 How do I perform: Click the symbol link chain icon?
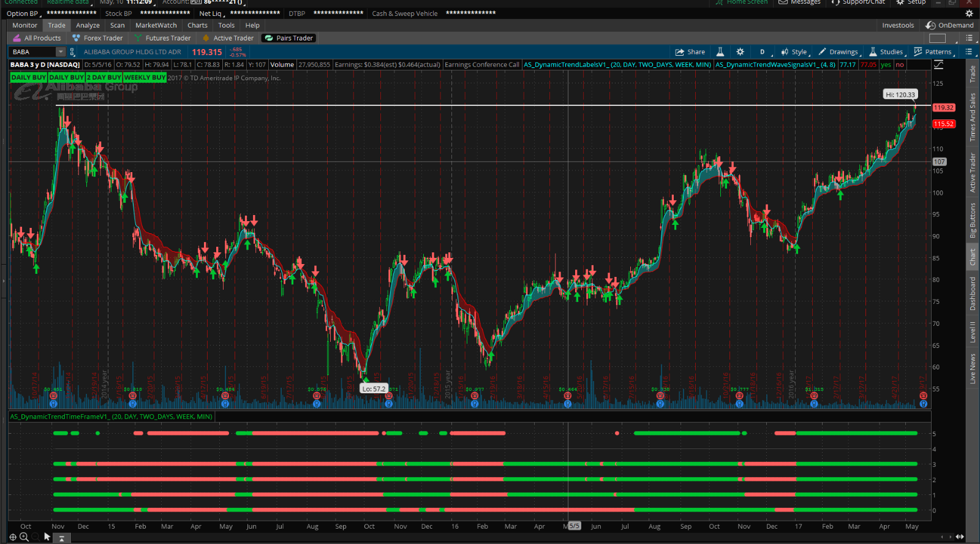72,52
